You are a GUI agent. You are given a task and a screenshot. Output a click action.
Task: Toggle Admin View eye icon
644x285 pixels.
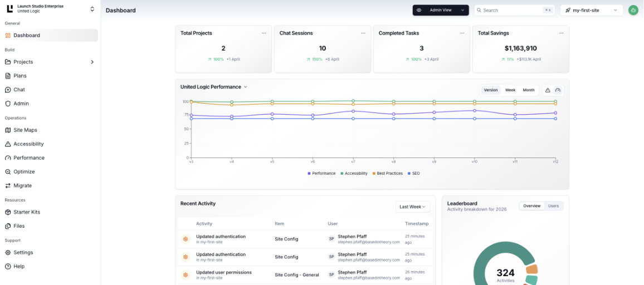[419, 10]
